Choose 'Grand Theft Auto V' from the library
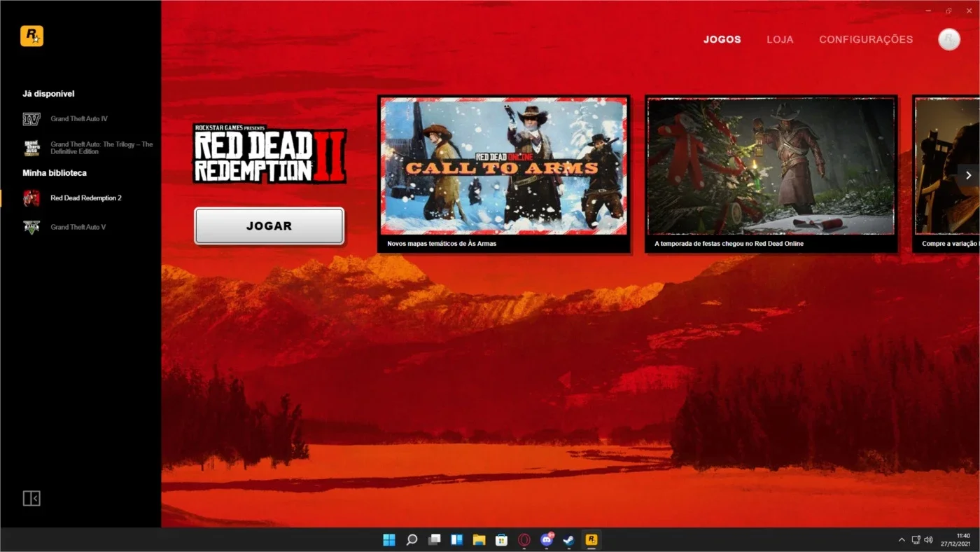 [x=78, y=227]
